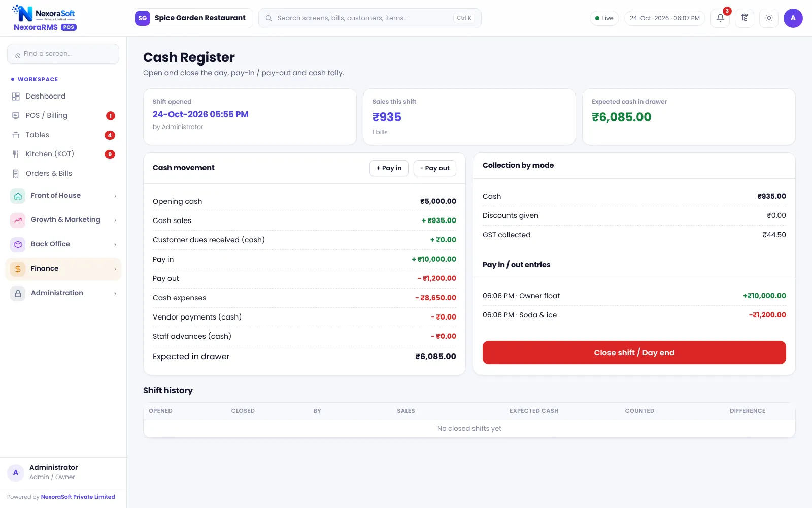Expand the Front of House chevron

[115, 196]
